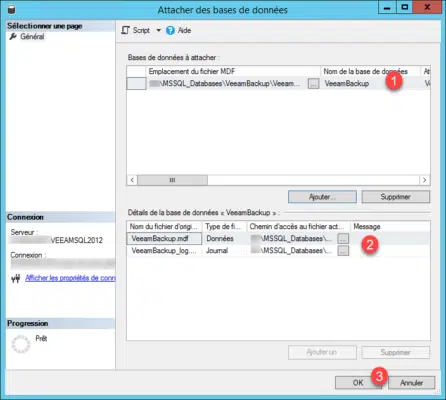Screen dimensions: 446x400
Task: Click the Annuler button
Action: click(x=412, y=383)
